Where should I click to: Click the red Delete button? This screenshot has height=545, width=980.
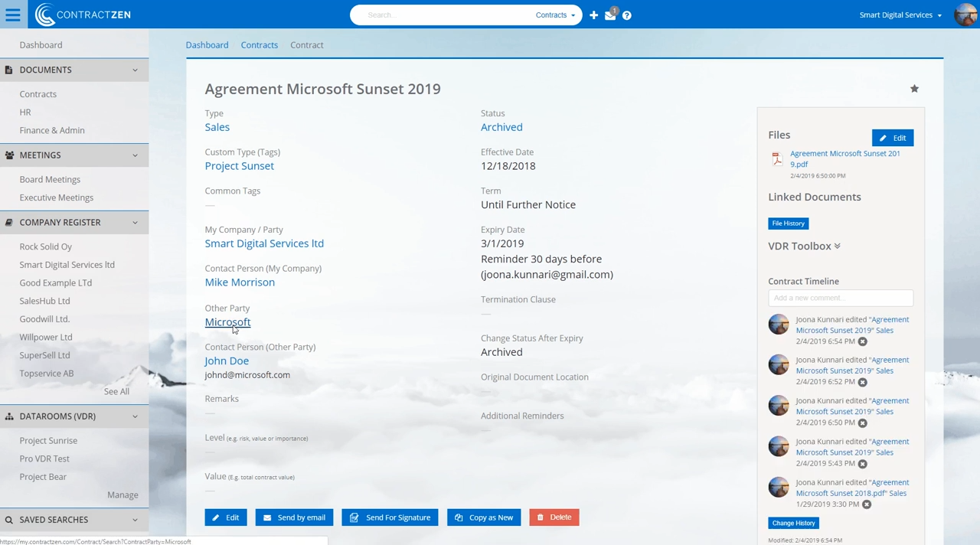coord(554,517)
